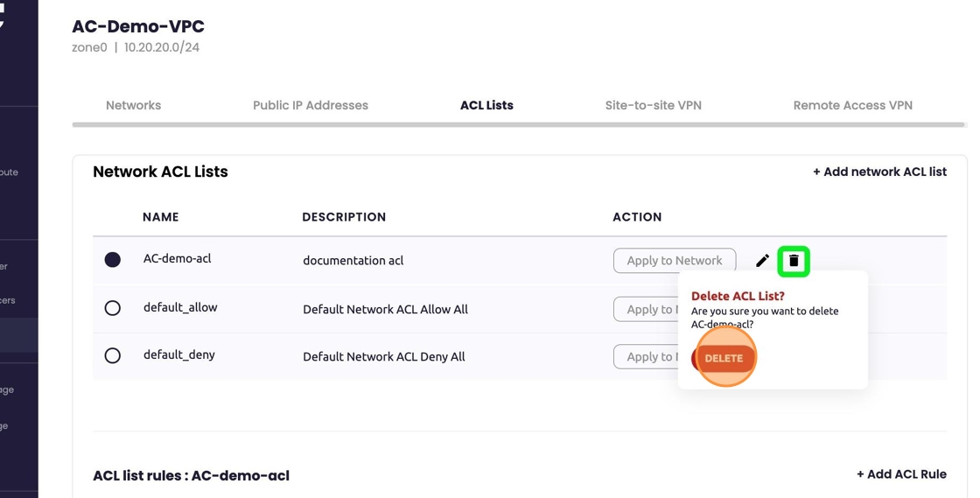Confirm deletion with the DELETE button
Image resolution: width=980 pixels, height=498 pixels.
click(x=724, y=358)
